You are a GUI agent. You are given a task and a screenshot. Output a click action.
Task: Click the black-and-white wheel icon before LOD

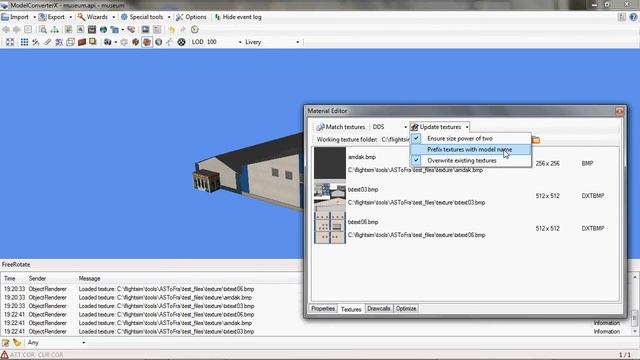tap(182, 42)
